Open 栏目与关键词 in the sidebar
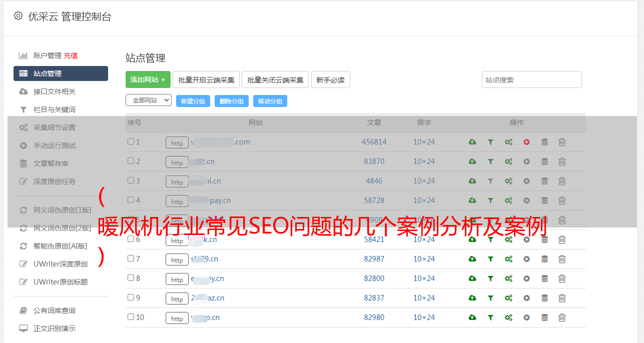Image resolution: width=644 pixels, height=343 pixels. pyautogui.click(x=55, y=109)
